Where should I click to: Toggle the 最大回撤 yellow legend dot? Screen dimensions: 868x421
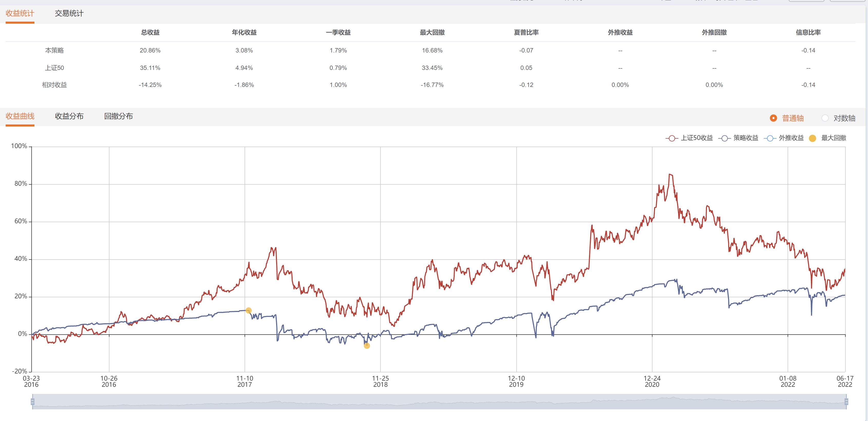click(813, 138)
